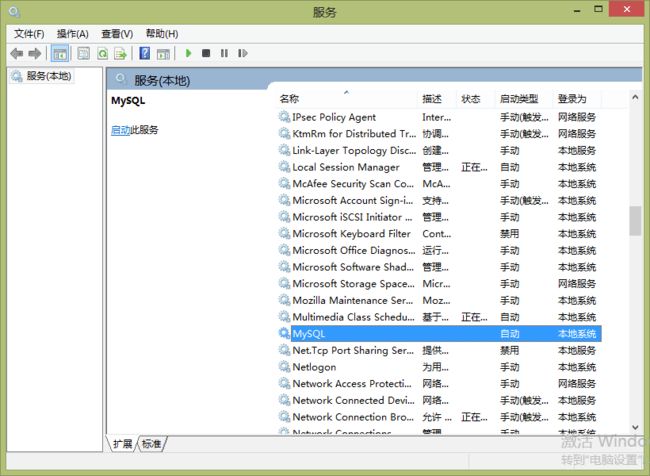The width and height of the screenshot is (650, 476).
Task: Click the vertical scrollbar thumb
Action: [x=635, y=221]
